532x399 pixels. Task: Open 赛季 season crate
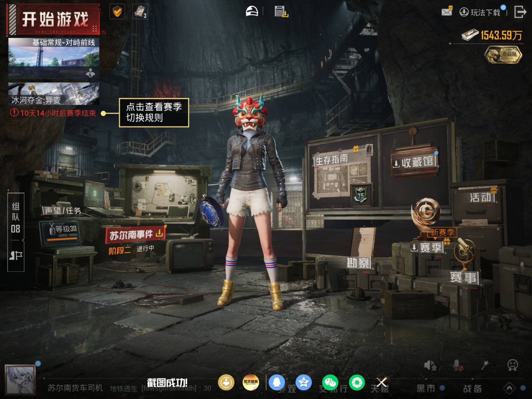(x=427, y=248)
